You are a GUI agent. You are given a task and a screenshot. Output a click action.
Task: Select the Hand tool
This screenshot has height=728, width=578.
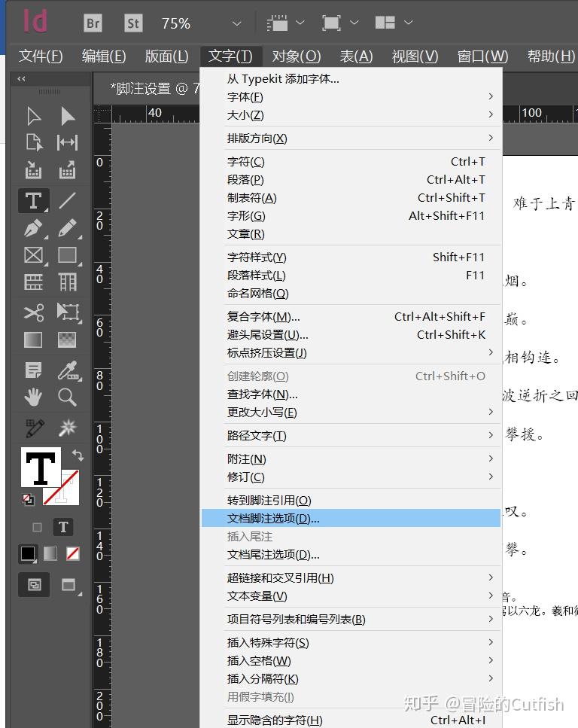click(x=33, y=398)
